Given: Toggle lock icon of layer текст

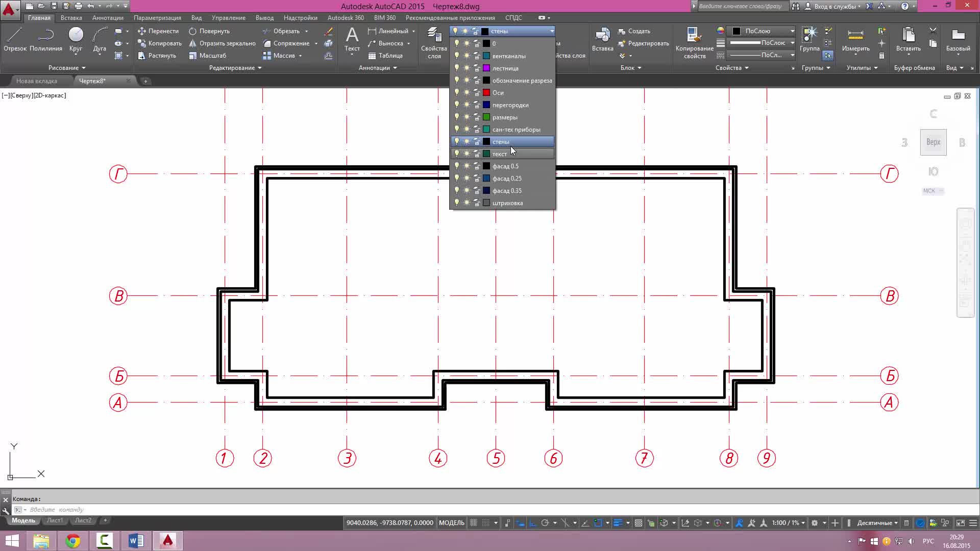Looking at the screenshot, I should tap(476, 154).
